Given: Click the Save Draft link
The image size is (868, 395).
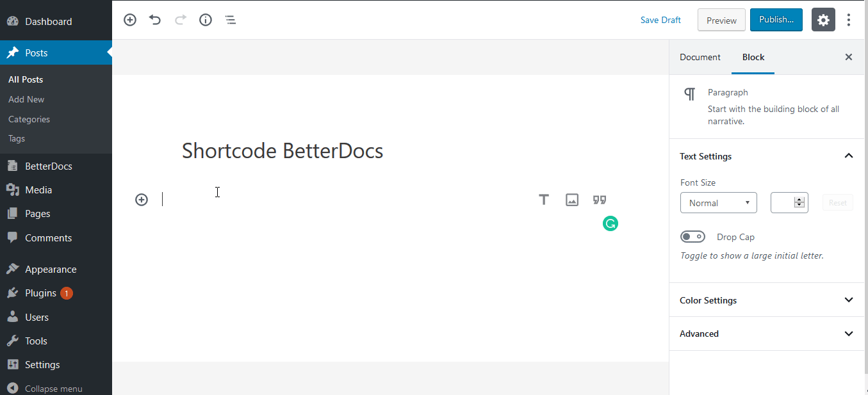Looking at the screenshot, I should 660,20.
